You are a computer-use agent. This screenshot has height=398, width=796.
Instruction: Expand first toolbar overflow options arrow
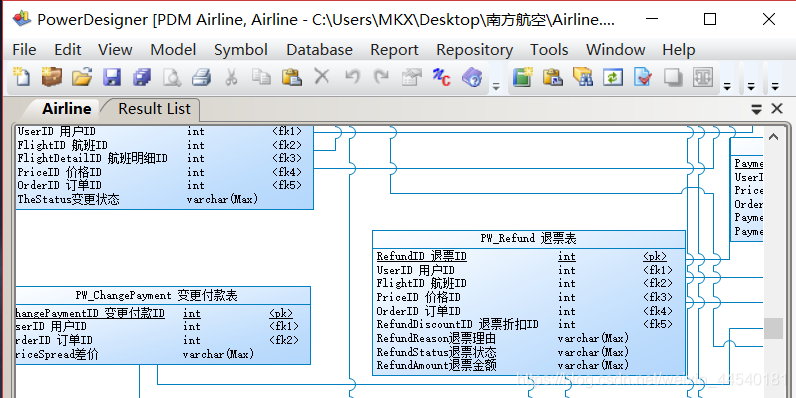pyautogui.click(x=496, y=87)
